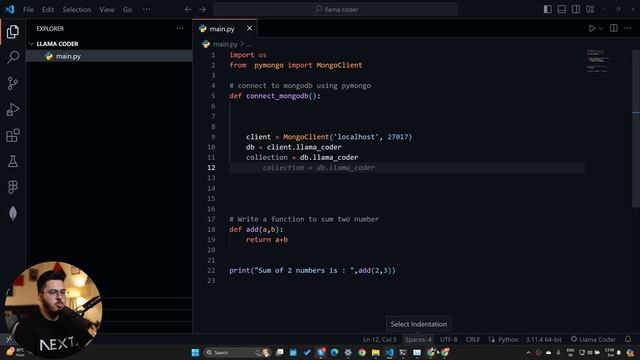Open the View menu
The image size is (640, 360).
[107, 9]
